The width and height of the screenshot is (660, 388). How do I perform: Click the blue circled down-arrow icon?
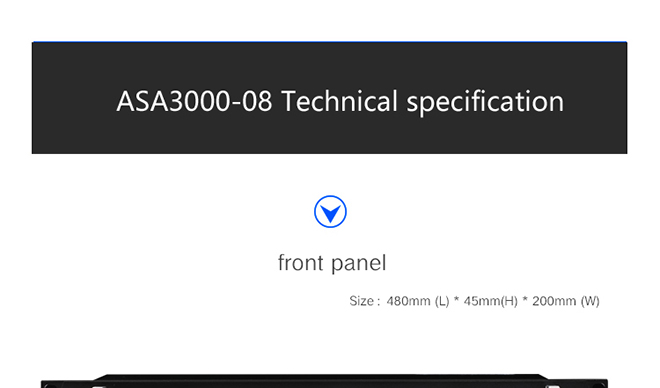[330, 212]
